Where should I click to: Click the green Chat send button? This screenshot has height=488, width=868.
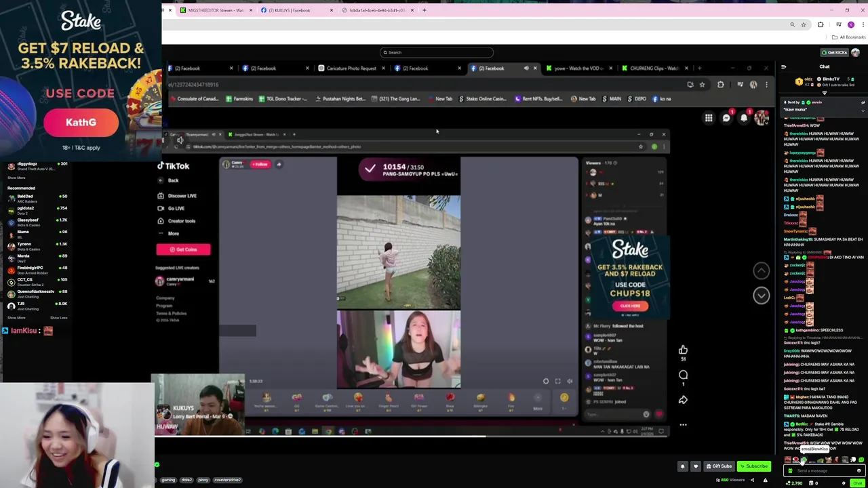click(x=857, y=483)
